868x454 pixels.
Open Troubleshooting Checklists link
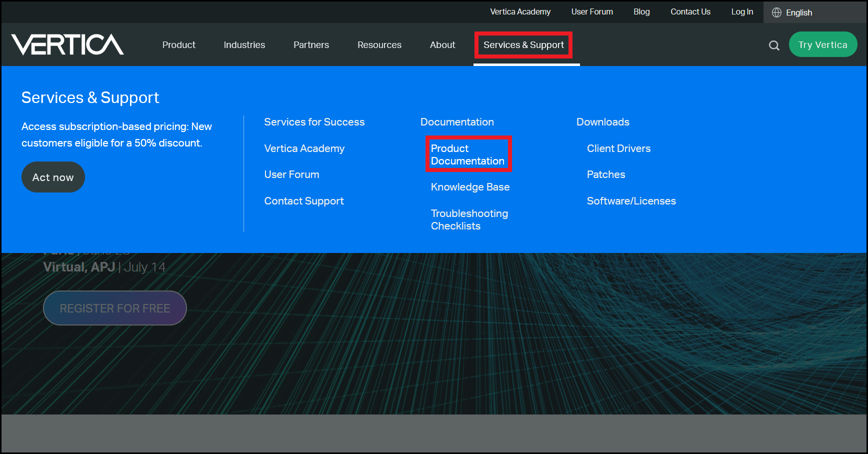[469, 219]
